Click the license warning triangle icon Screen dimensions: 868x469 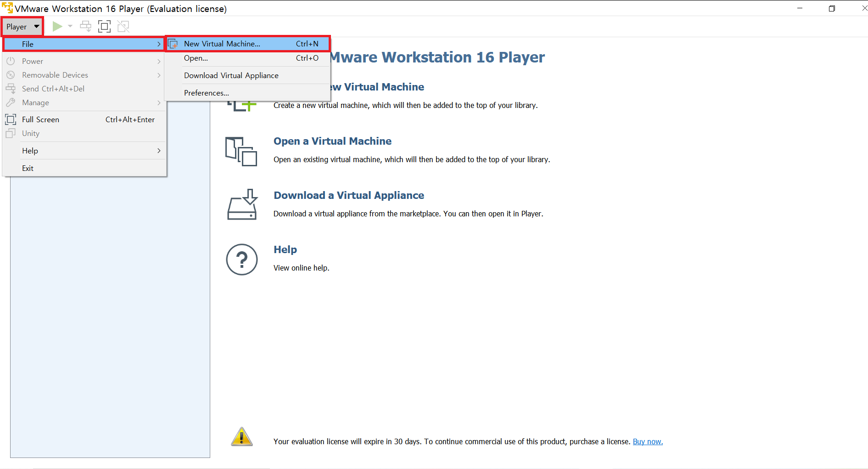point(241,436)
